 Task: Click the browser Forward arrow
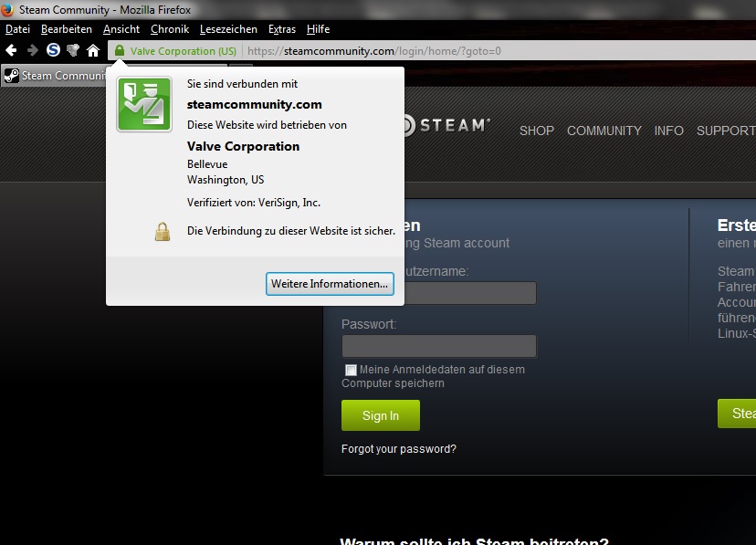click(32, 50)
